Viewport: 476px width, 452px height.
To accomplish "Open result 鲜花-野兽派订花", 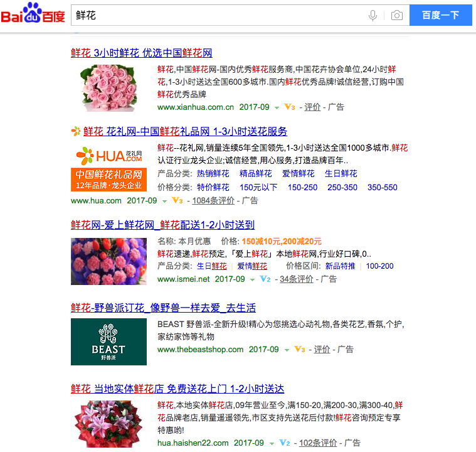I will tap(163, 308).
